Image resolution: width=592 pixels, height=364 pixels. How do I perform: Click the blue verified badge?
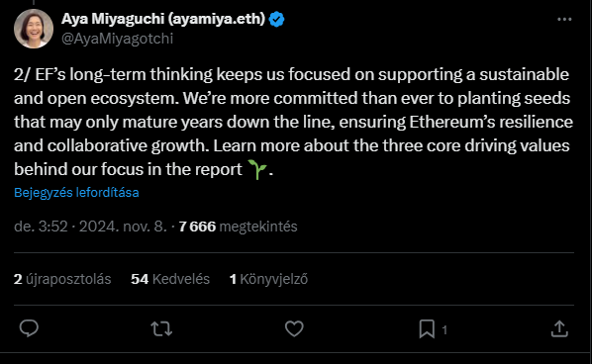click(277, 19)
